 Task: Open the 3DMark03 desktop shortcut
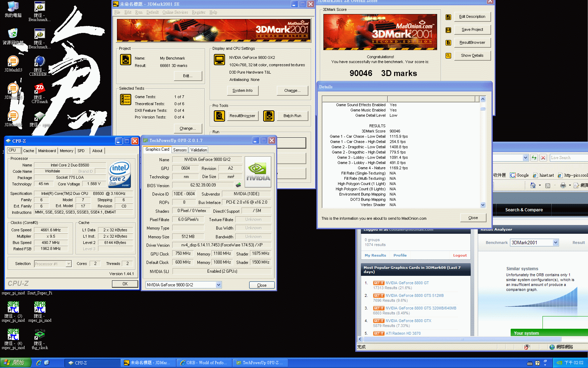point(13,63)
